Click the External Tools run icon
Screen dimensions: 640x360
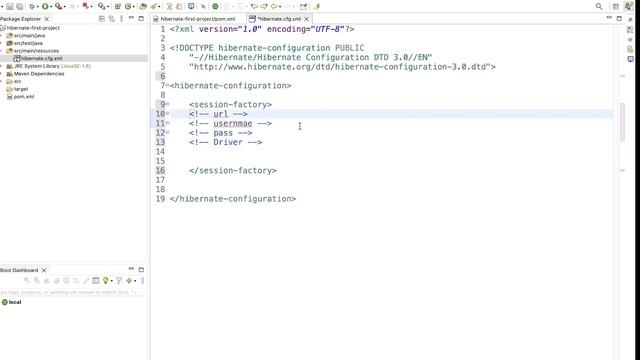click(x=58, y=7)
